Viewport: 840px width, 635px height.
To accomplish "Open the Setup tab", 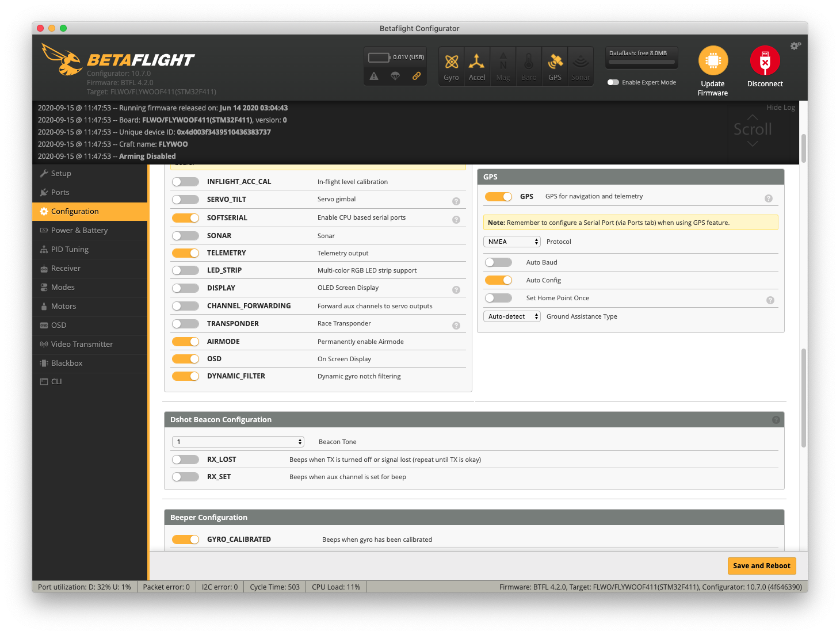I will point(90,173).
